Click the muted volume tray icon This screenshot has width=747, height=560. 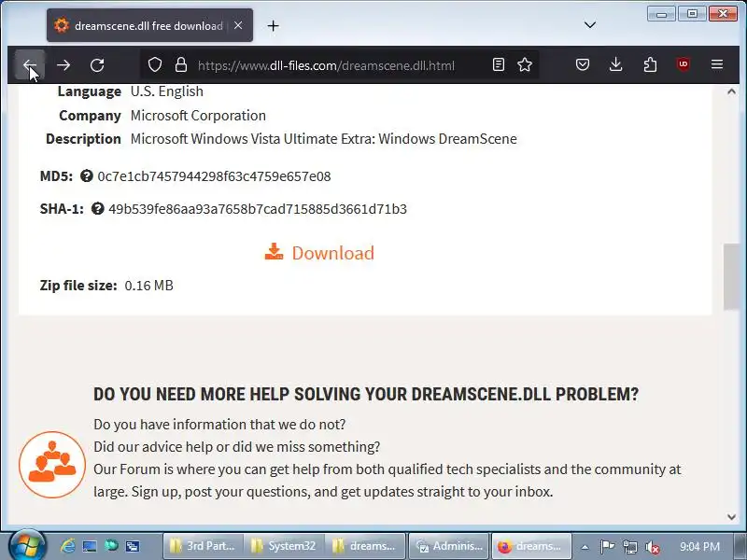click(x=652, y=548)
